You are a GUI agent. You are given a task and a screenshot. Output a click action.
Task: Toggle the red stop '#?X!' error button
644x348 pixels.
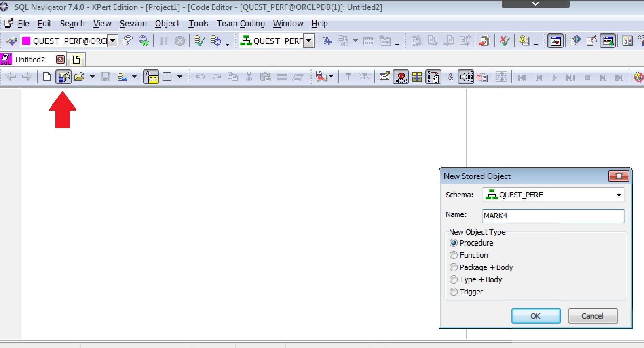(x=401, y=77)
